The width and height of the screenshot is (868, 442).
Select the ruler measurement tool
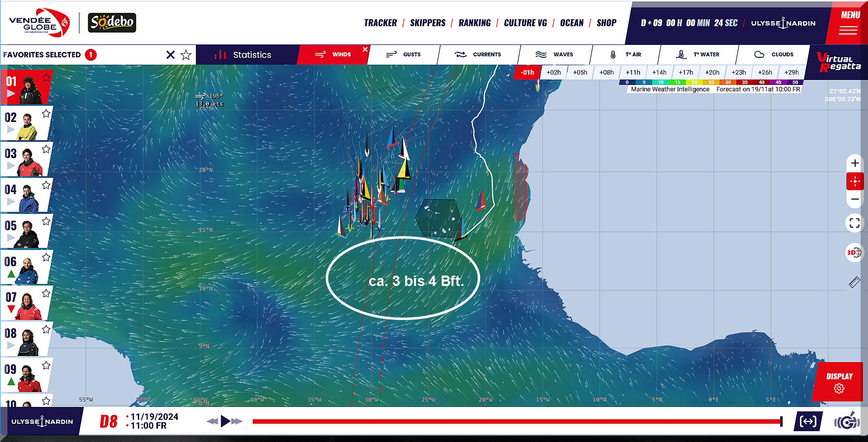pyautogui.click(x=854, y=282)
